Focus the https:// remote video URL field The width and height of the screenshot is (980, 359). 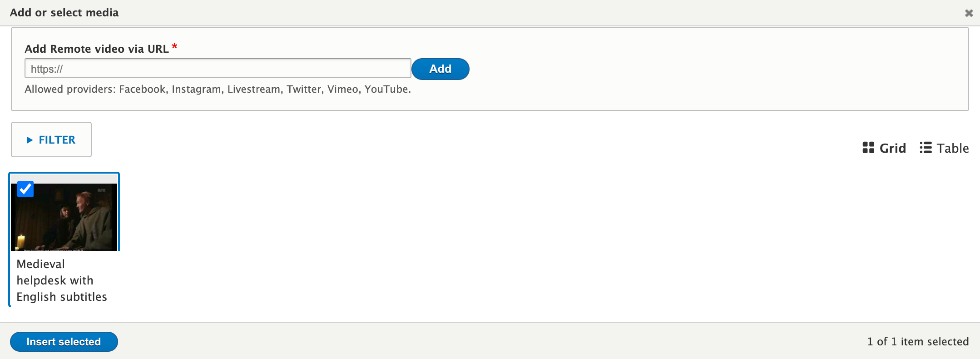[x=218, y=69]
